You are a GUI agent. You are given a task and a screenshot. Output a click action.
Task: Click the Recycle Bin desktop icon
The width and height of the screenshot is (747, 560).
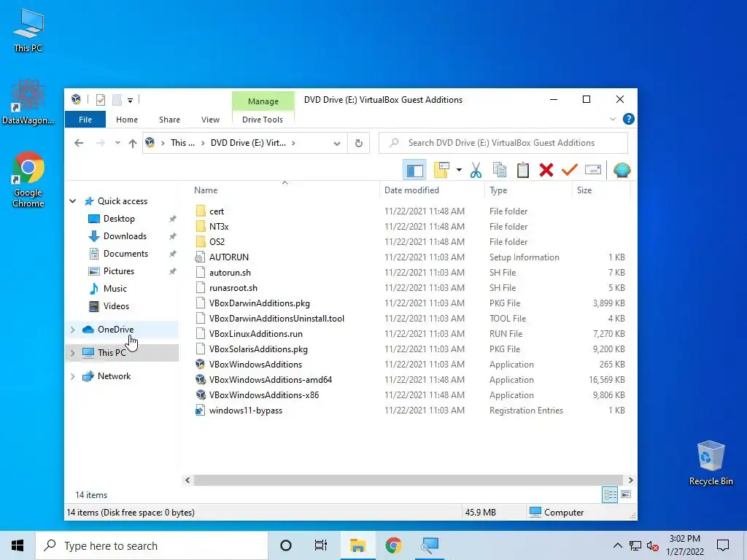tap(711, 463)
